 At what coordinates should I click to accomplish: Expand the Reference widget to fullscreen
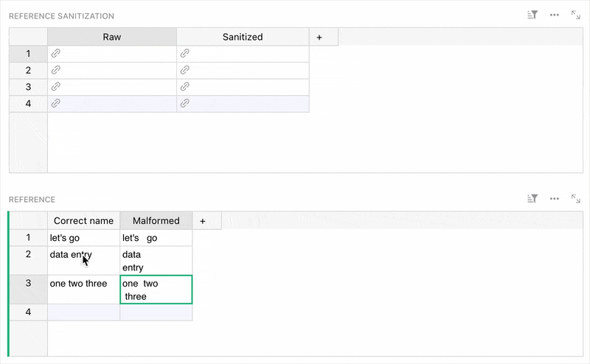[575, 199]
